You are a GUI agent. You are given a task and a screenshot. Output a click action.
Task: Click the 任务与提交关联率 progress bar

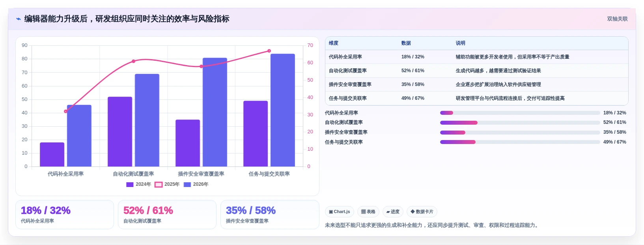tap(520, 142)
